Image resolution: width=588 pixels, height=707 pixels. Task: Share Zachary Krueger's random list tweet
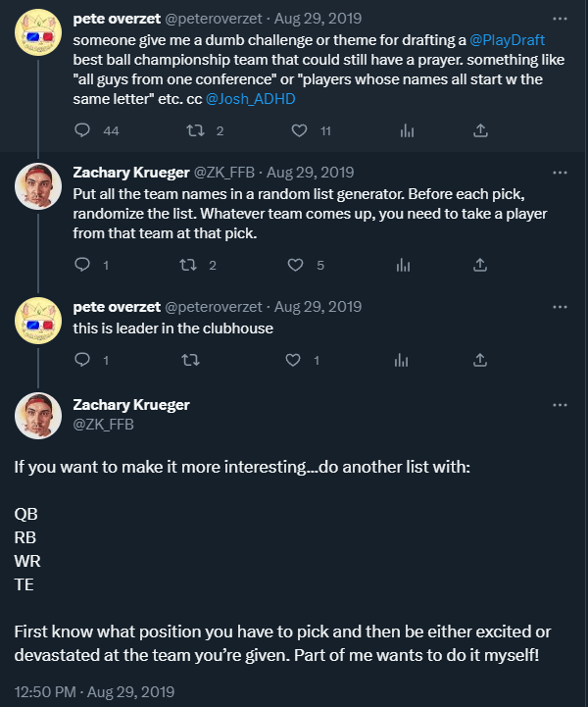[x=480, y=265]
